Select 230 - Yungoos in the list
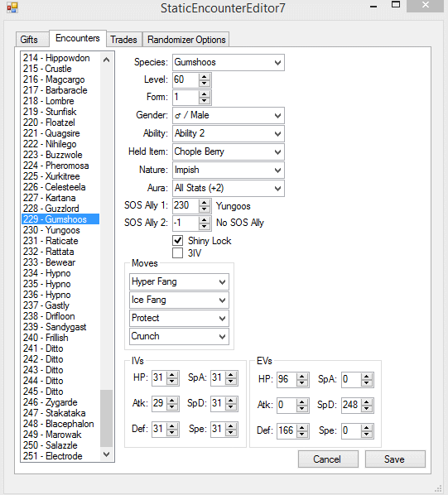The image size is (448, 495). tap(60, 230)
